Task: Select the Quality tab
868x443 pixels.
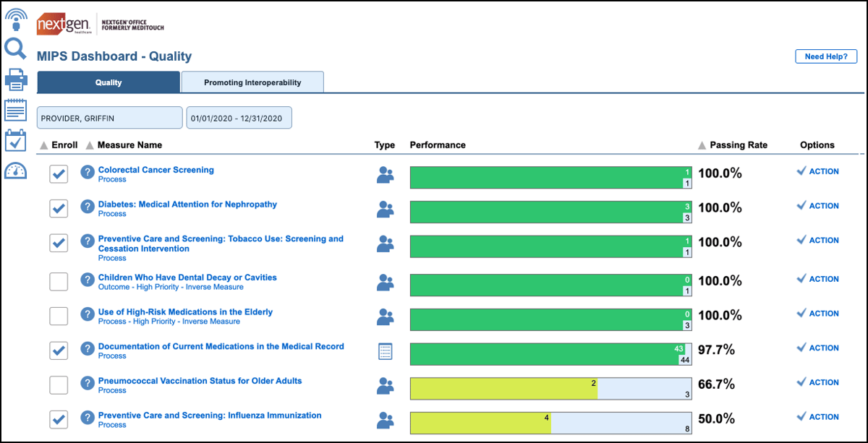Action: [108, 82]
